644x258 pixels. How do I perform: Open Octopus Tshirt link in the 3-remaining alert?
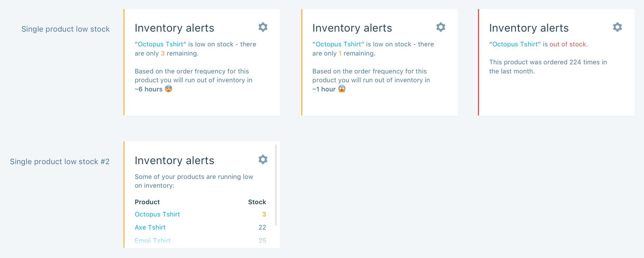pyautogui.click(x=160, y=44)
